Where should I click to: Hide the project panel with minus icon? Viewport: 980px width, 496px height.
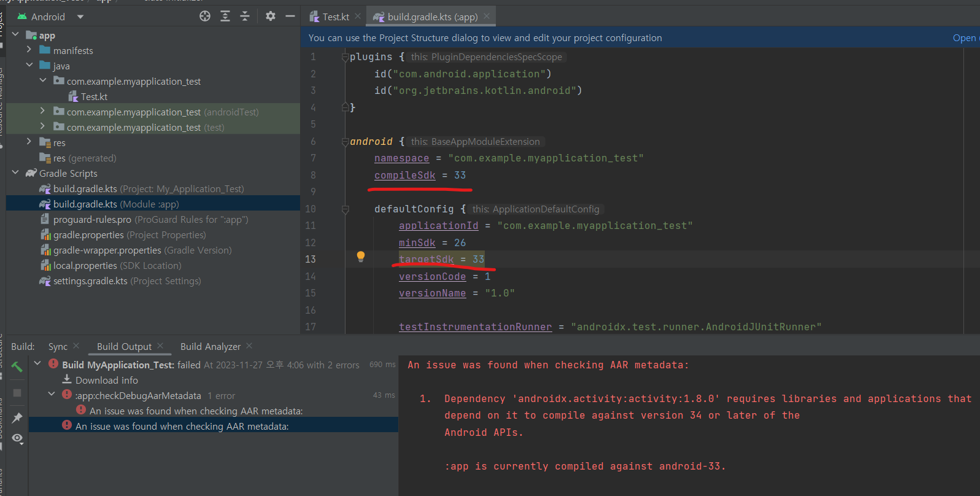(x=290, y=17)
